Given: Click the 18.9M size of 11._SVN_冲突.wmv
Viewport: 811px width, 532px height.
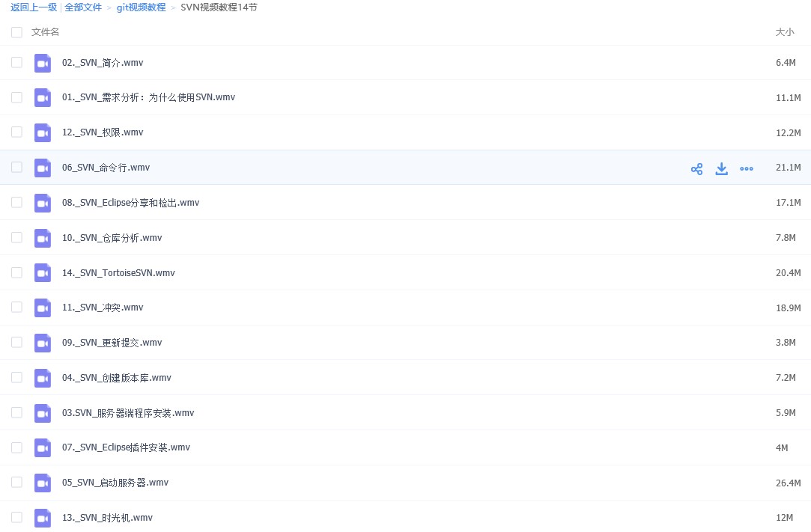Looking at the screenshot, I should point(789,308).
